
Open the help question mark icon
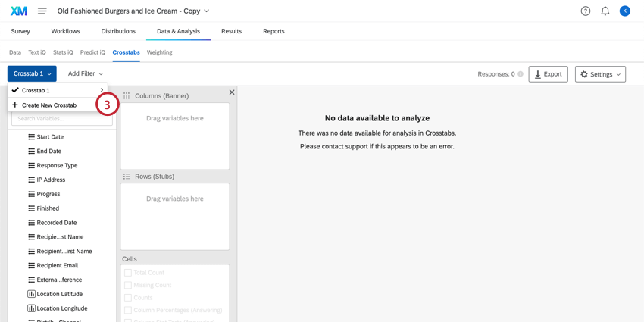coord(586,11)
